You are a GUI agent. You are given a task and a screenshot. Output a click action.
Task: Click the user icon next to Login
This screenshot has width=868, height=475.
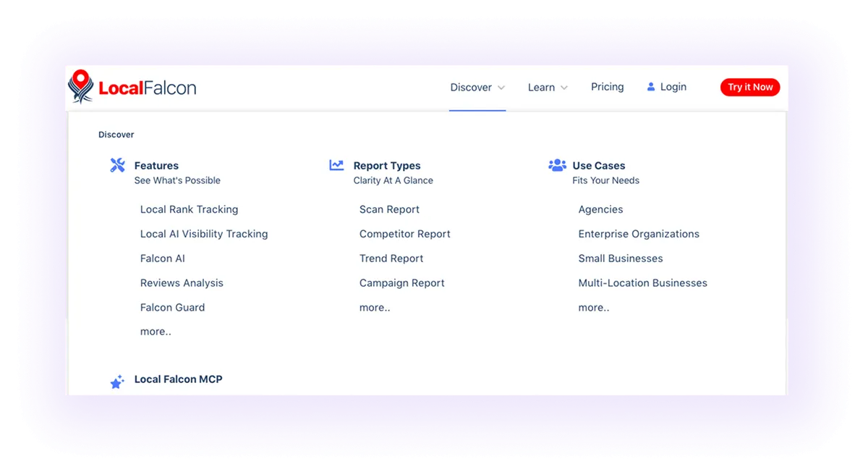point(650,86)
